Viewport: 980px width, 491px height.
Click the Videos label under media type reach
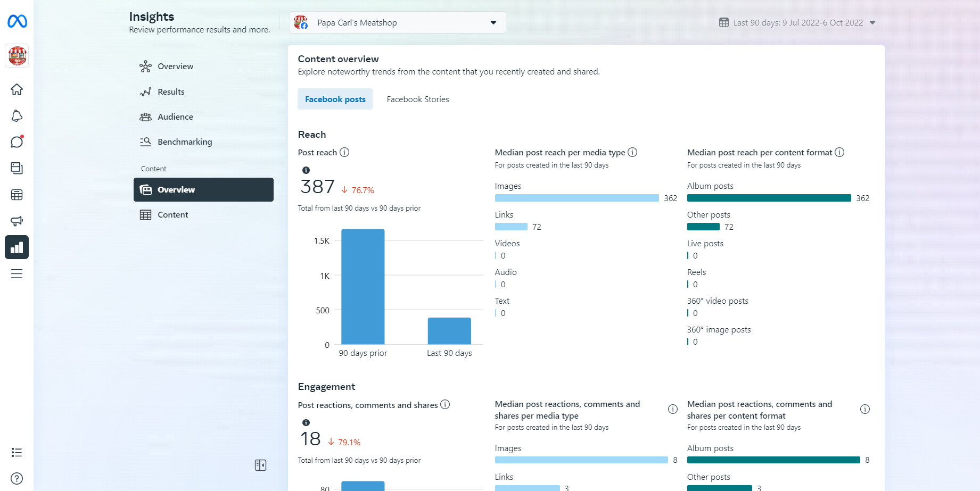pos(507,244)
